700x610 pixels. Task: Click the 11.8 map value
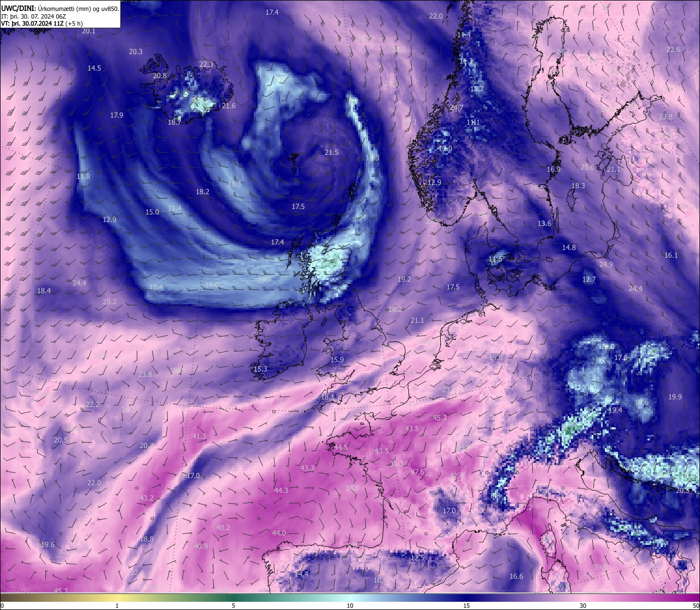coord(83,176)
